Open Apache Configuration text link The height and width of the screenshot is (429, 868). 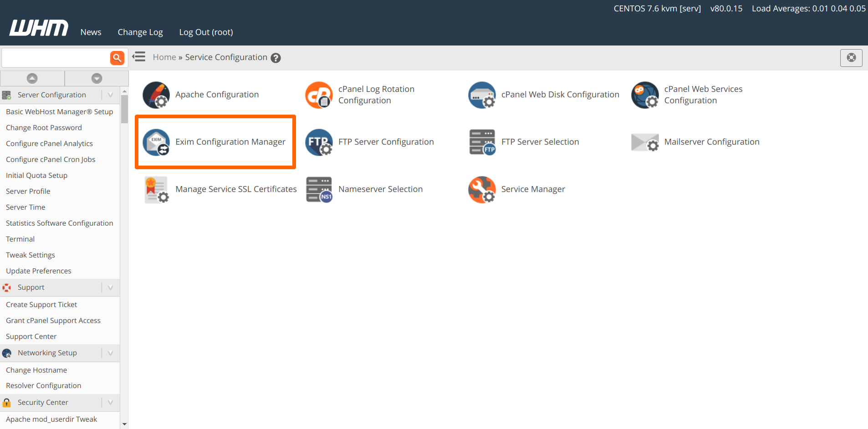[217, 95]
